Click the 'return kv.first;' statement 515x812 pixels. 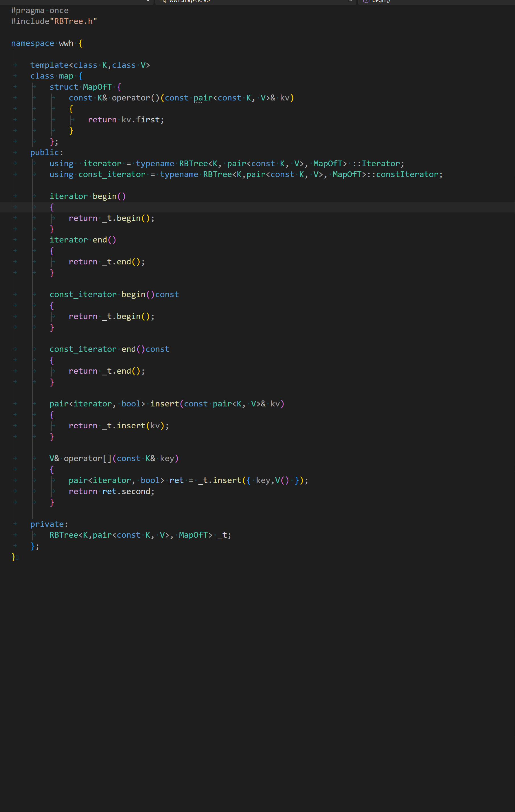126,120
